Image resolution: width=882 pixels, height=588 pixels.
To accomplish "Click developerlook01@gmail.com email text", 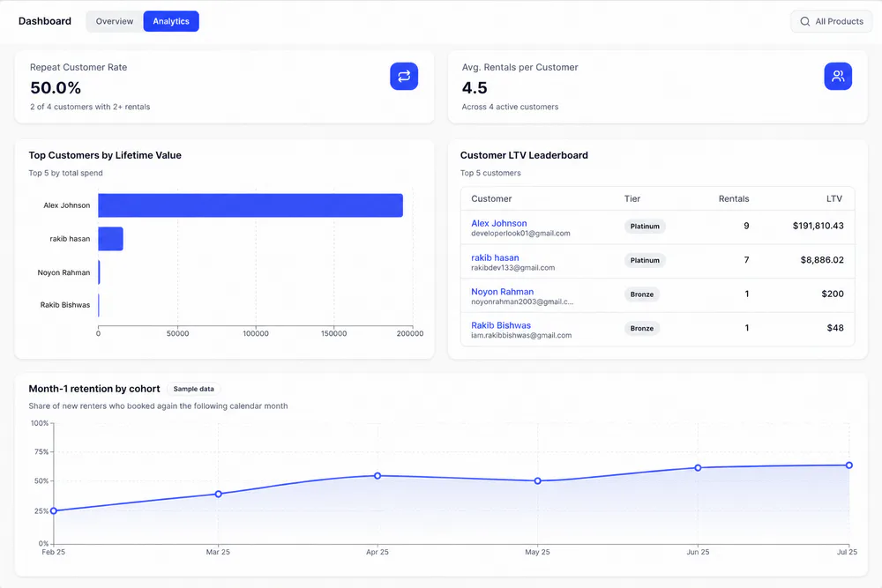I will click(x=520, y=234).
